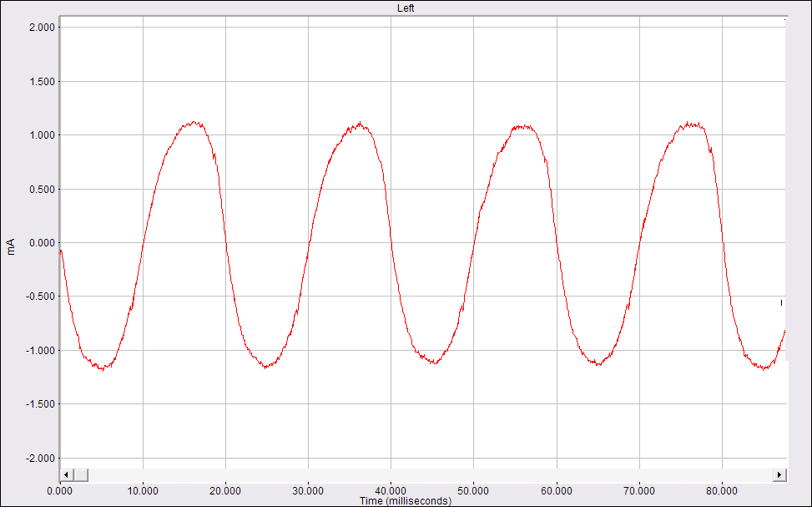Image resolution: width=812 pixels, height=507 pixels.
Task: Click the x-axis value 70.000
Action: point(639,491)
